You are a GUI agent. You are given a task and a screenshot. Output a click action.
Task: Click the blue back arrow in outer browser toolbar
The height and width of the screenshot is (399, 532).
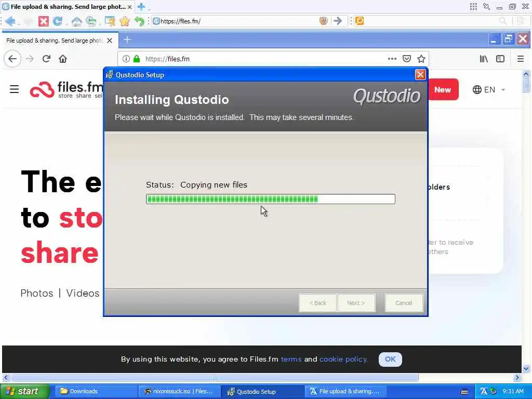point(10,21)
